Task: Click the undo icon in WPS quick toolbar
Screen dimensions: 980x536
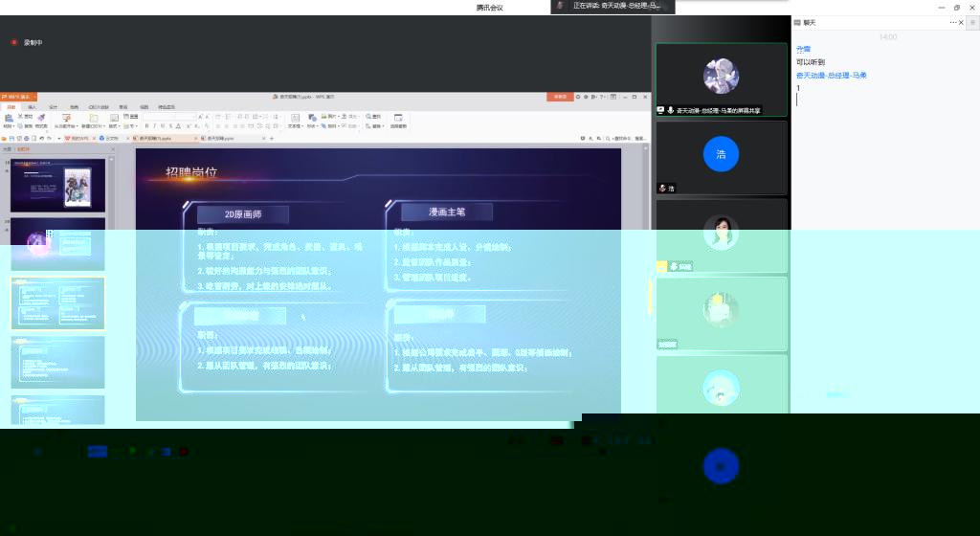Action: point(42,138)
